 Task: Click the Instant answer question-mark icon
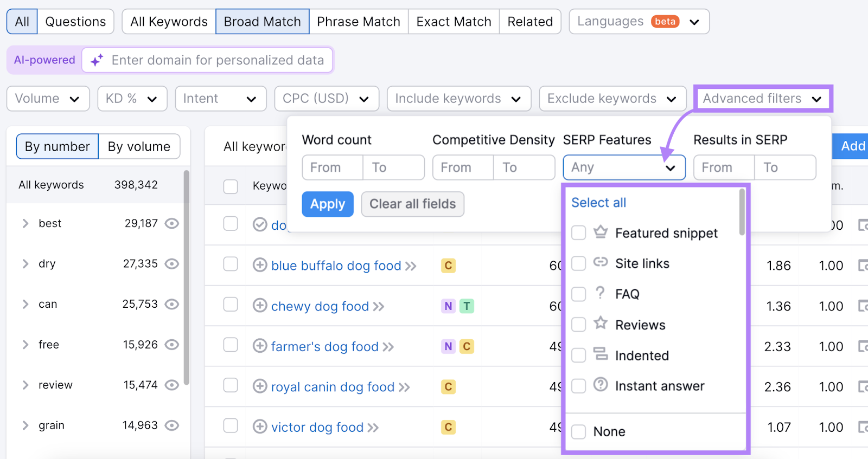(599, 386)
